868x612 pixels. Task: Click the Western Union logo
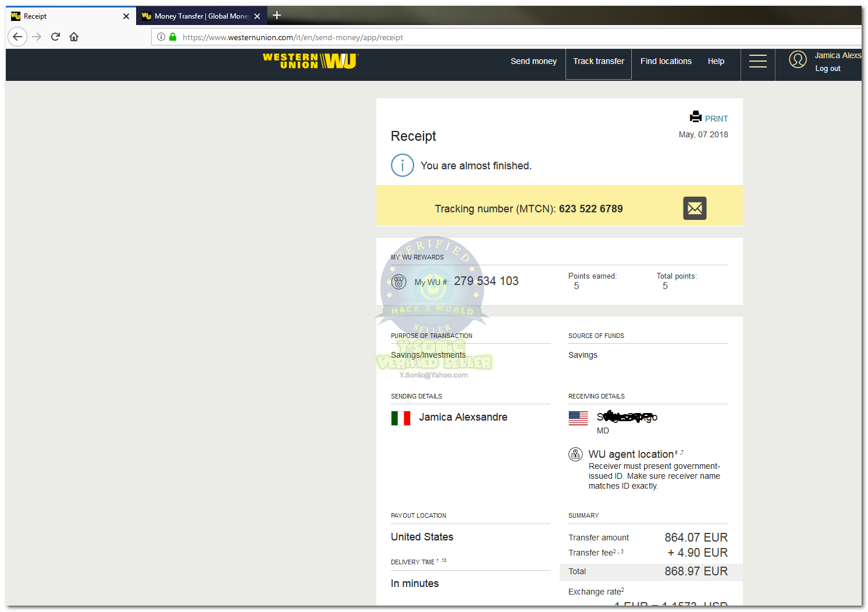click(x=311, y=61)
